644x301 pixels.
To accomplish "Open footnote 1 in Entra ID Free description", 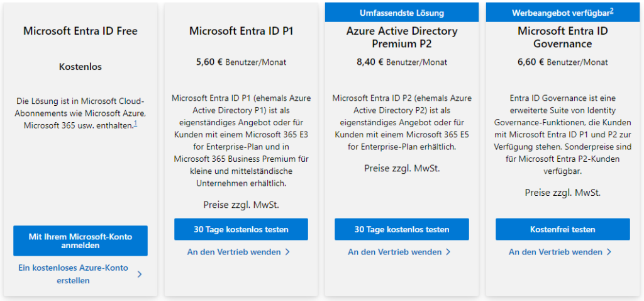I will point(135,124).
